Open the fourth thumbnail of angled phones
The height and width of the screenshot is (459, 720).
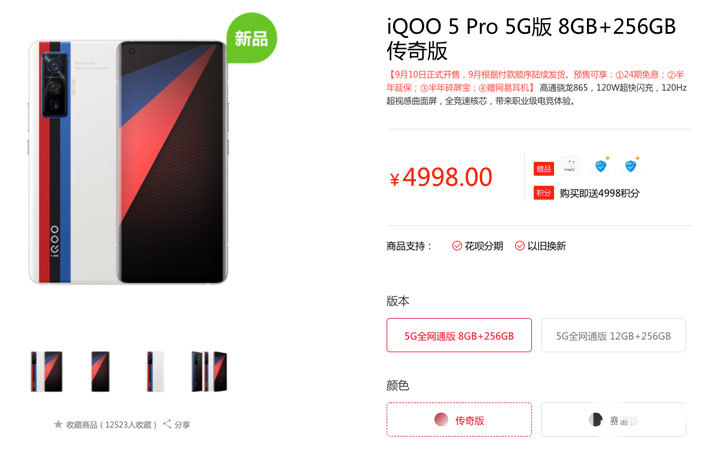[x=209, y=371]
